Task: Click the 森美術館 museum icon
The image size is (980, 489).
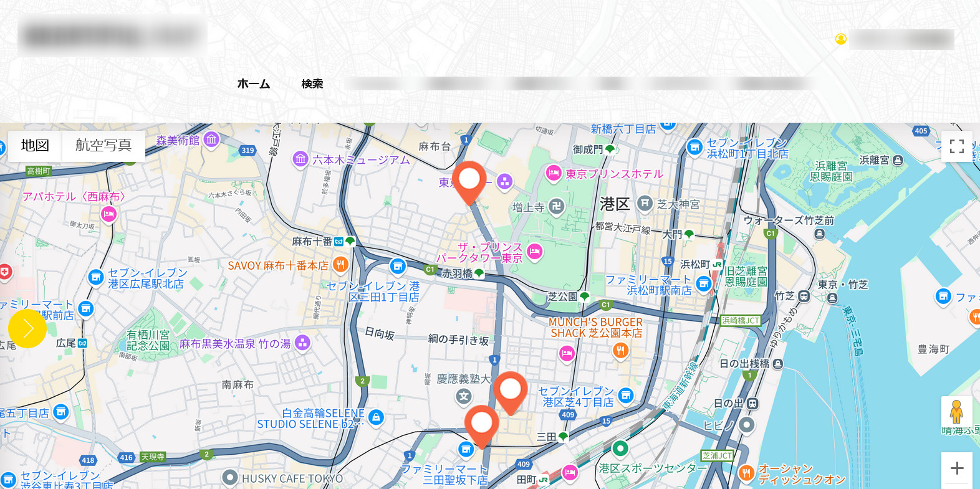Action: pos(211,140)
